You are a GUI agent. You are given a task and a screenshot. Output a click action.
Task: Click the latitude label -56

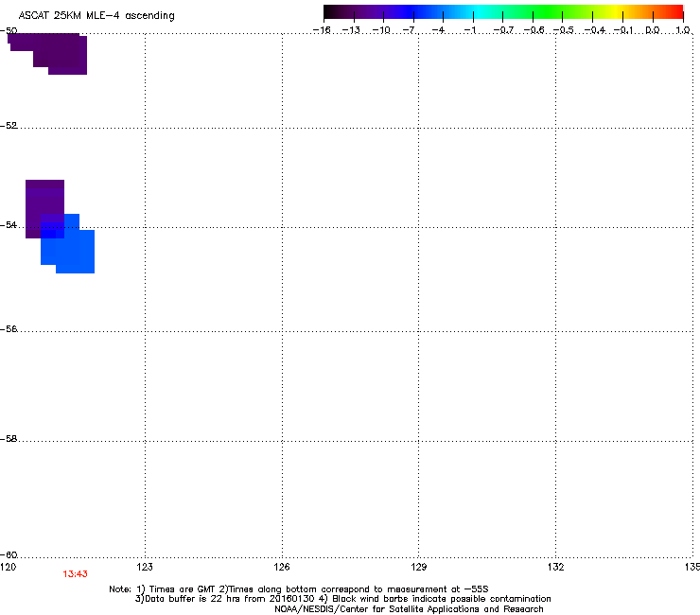9,329
